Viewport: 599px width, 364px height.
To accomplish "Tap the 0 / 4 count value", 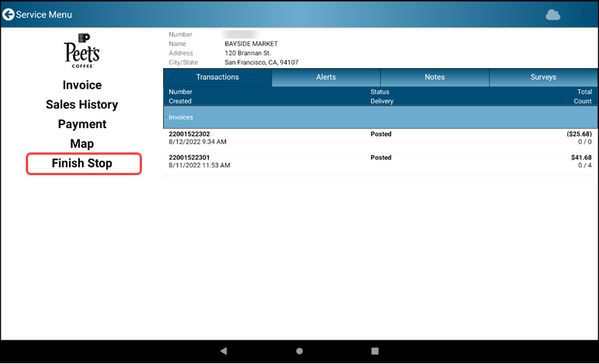I will point(585,165).
